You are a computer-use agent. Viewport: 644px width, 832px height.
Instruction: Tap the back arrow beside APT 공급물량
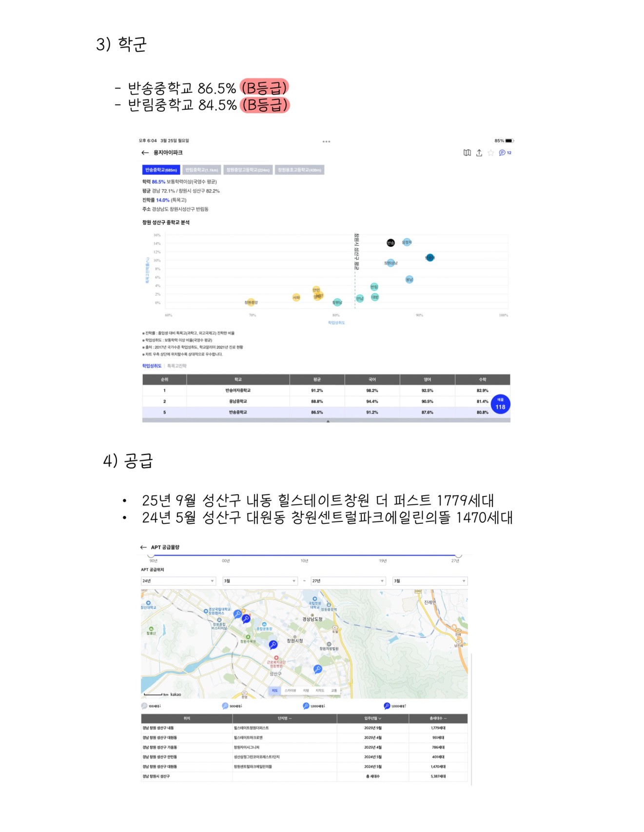point(143,547)
